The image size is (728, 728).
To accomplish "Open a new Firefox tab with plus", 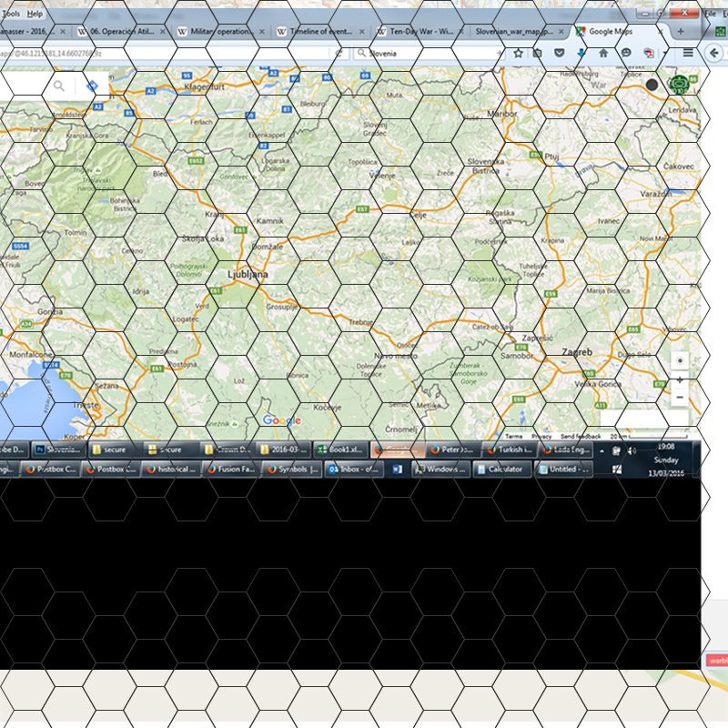I will click(681, 32).
